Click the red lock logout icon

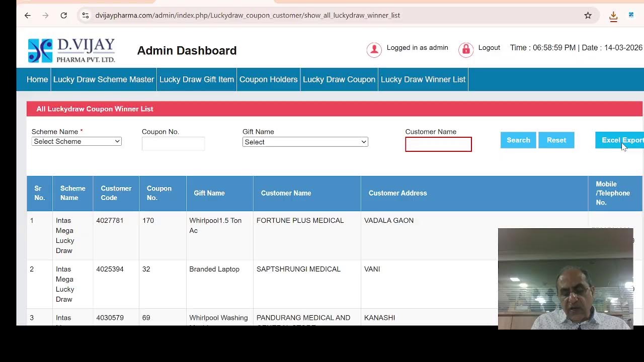pyautogui.click(x=466, y=50)
